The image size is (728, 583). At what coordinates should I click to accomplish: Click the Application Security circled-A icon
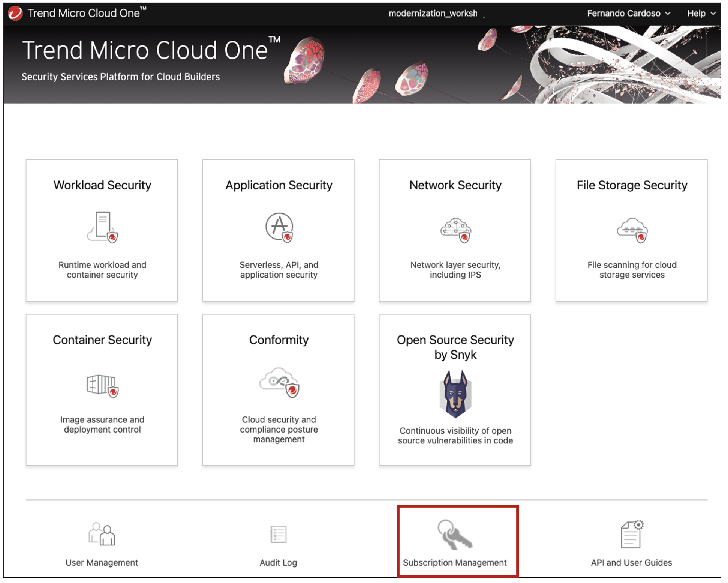(x=279, y=227)
